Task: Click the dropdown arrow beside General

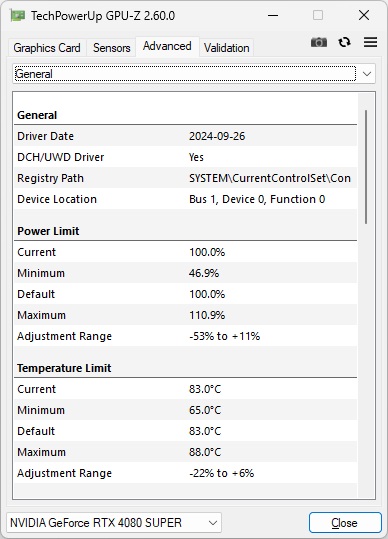Action: pyautogui.click(x=367, y=74)
